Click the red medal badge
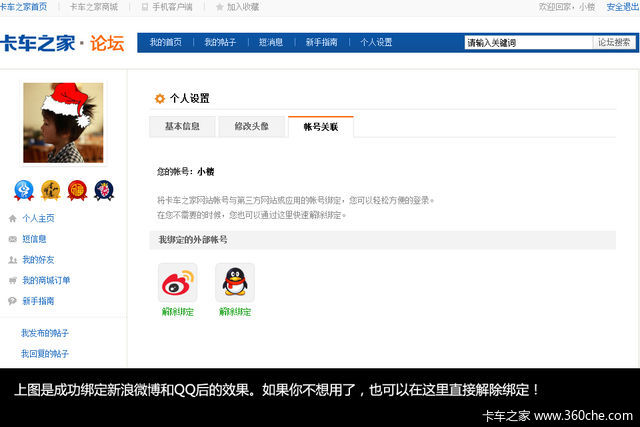Viewport: 640px width, 427px height. (x=77, y=190)
